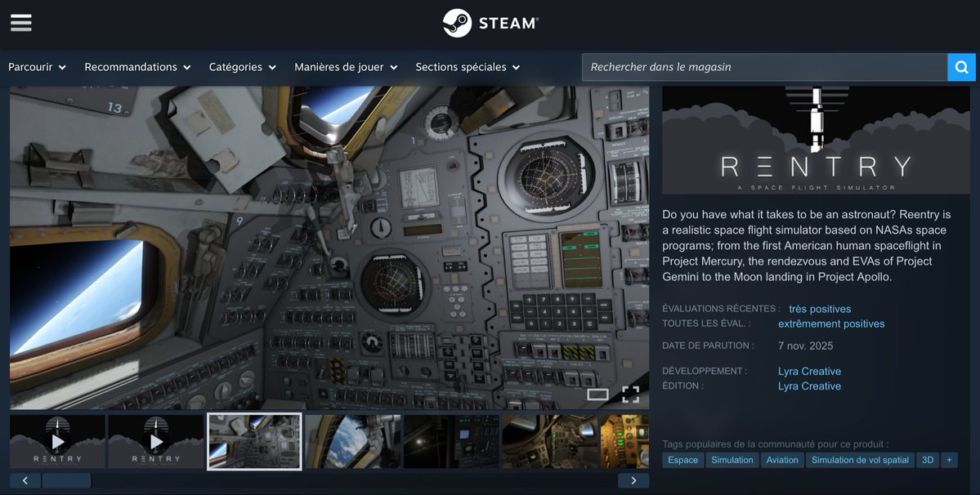
Task: Click the '7 nov. 2025' release date text
Action: click(805, 346)
